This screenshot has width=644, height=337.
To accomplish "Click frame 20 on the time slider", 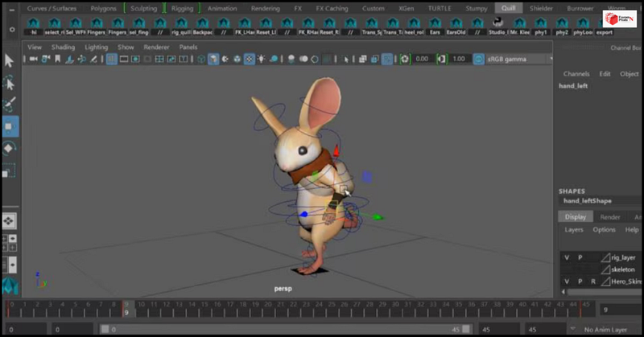I will [x=268, y=308].
